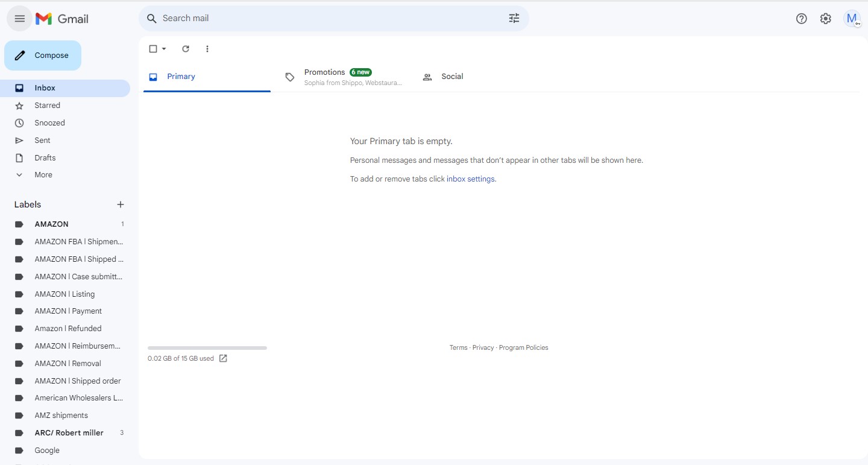The width and height of the screenshot is (868, 465).
Task: Open the AMAZON FBA | Shipped label
Action: pos(65,259)
